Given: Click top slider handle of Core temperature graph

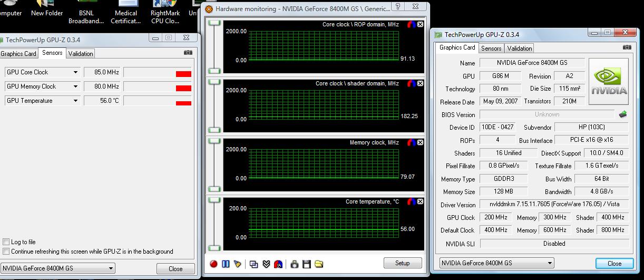Looking at the screenshot, I should tap(214, 200).
